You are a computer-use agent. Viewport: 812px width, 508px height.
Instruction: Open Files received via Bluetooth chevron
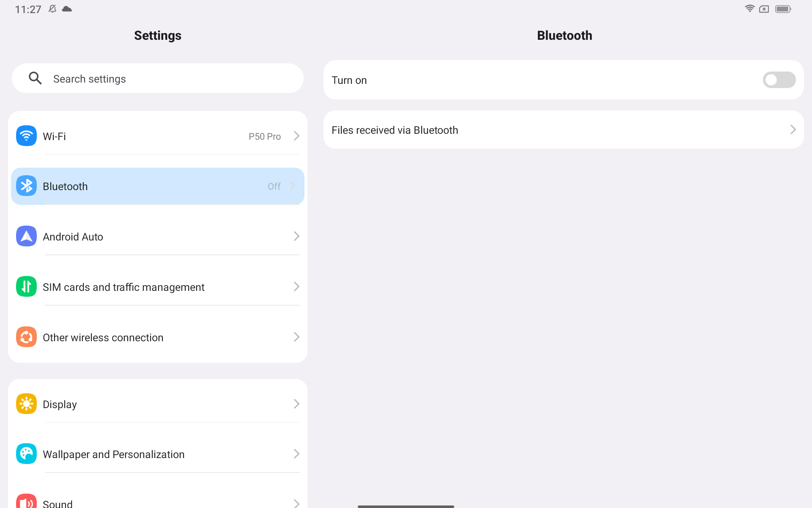(793, 130)
